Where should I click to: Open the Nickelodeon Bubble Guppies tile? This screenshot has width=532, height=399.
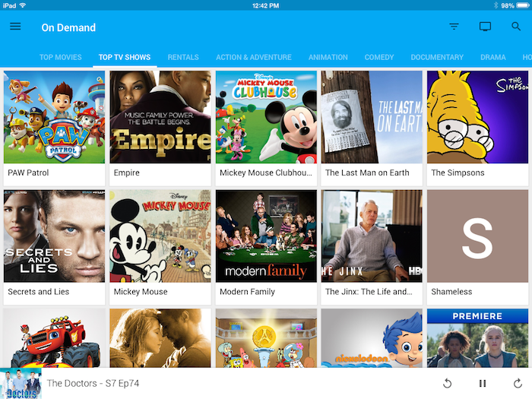(x=372, y=338)
